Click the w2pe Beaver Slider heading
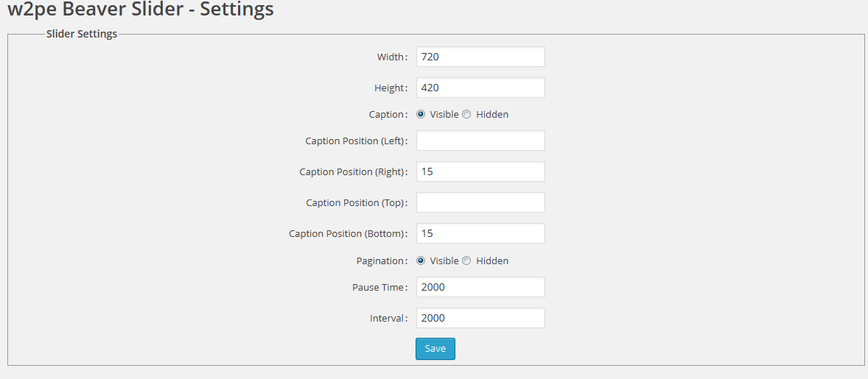The height and width of the screenshot is (379, 868). click(140, 10)
